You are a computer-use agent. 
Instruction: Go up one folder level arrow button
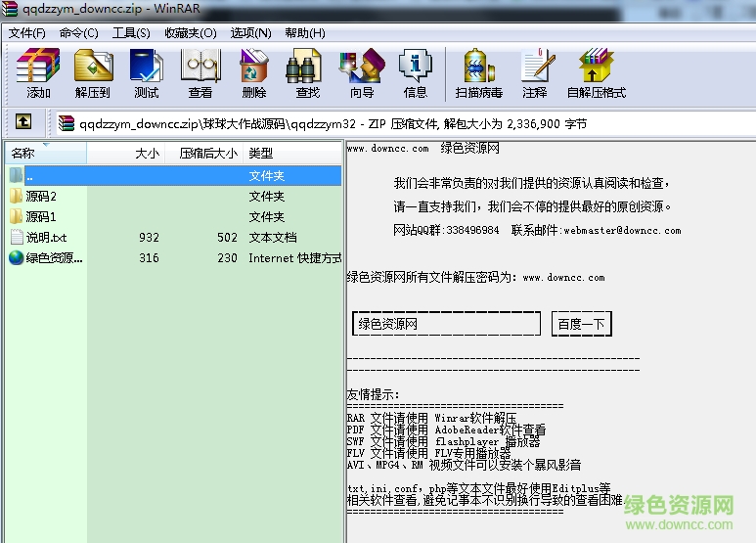tap(23, 121)
